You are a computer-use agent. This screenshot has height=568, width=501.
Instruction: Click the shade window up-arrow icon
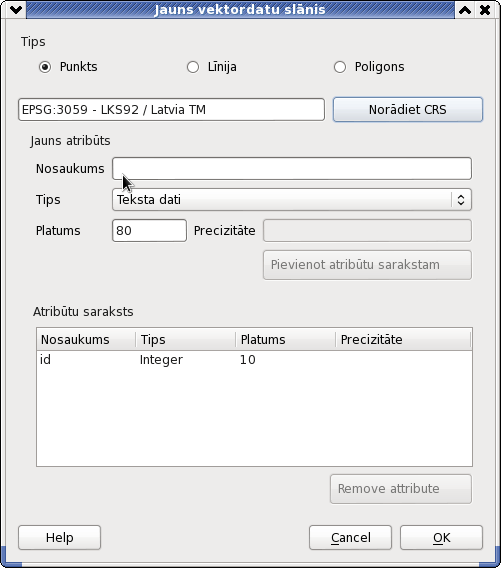point(465,10)
